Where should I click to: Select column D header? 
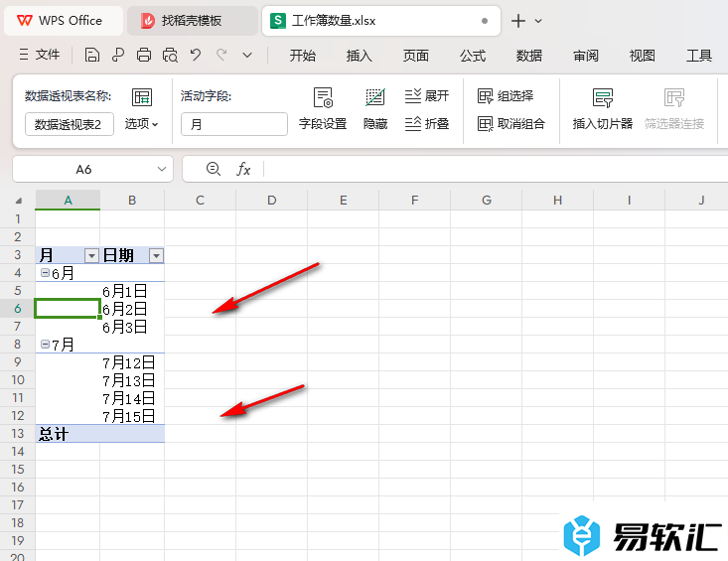(271, 200)
